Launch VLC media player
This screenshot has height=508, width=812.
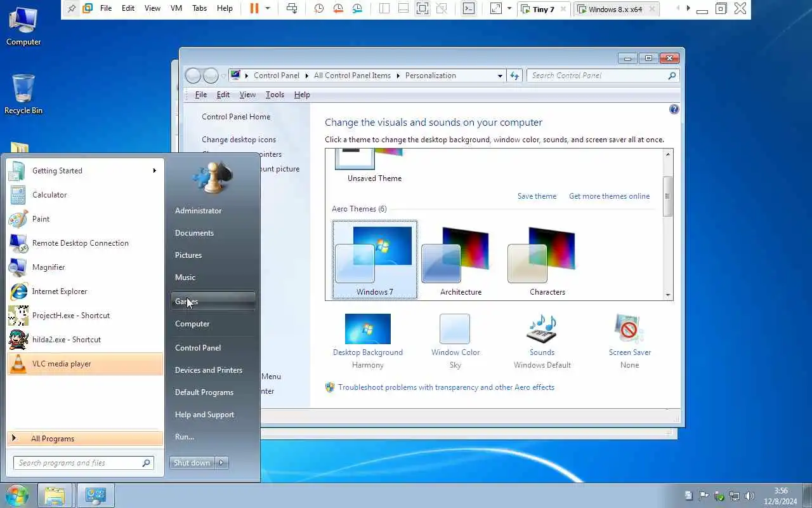pyautogui.click(x=85, y=364)
